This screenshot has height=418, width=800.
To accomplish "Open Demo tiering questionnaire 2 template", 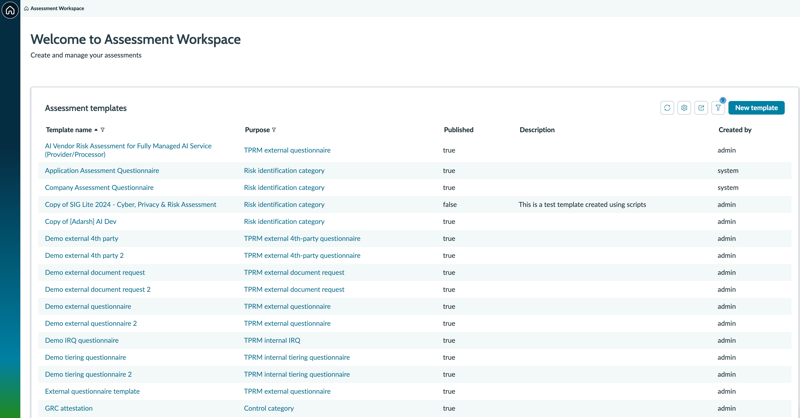I will pyautogui.click(x=88, y=374).
